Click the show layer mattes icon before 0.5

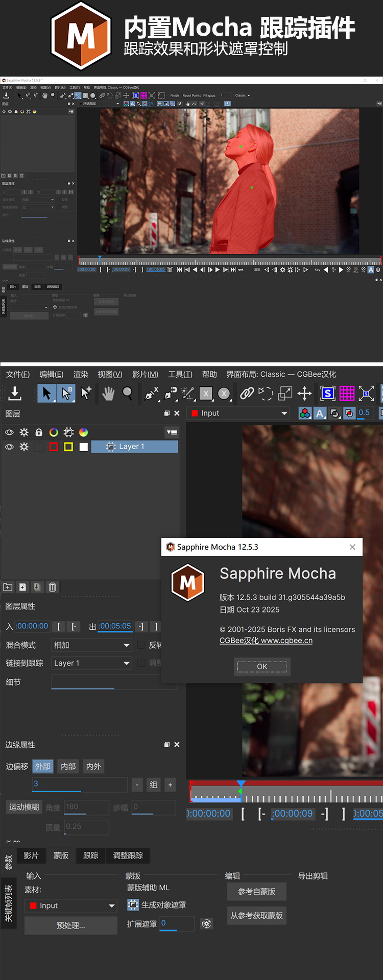[x=349, y=413]
